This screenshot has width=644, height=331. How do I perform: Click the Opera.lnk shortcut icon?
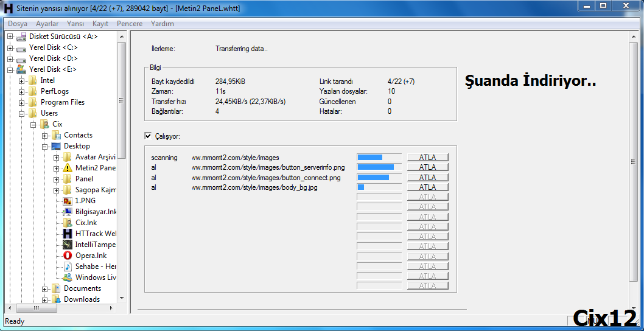(x=68, y=256)
